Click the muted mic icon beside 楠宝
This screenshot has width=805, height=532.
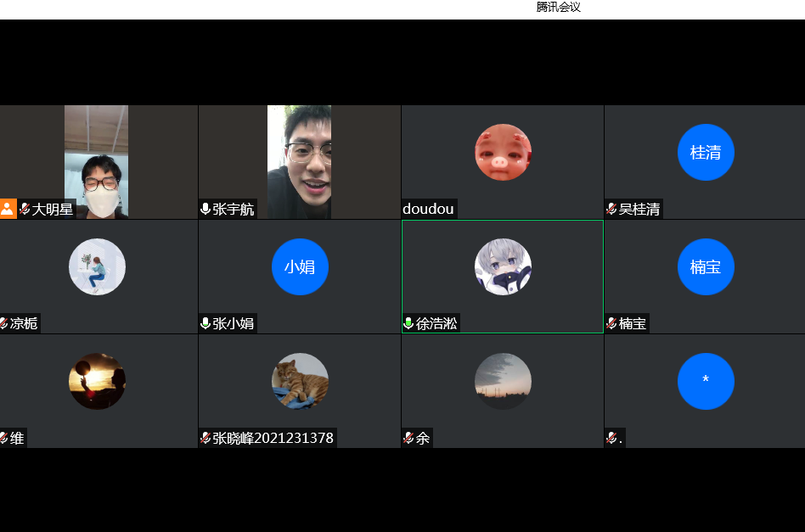(x=611, y=323)
